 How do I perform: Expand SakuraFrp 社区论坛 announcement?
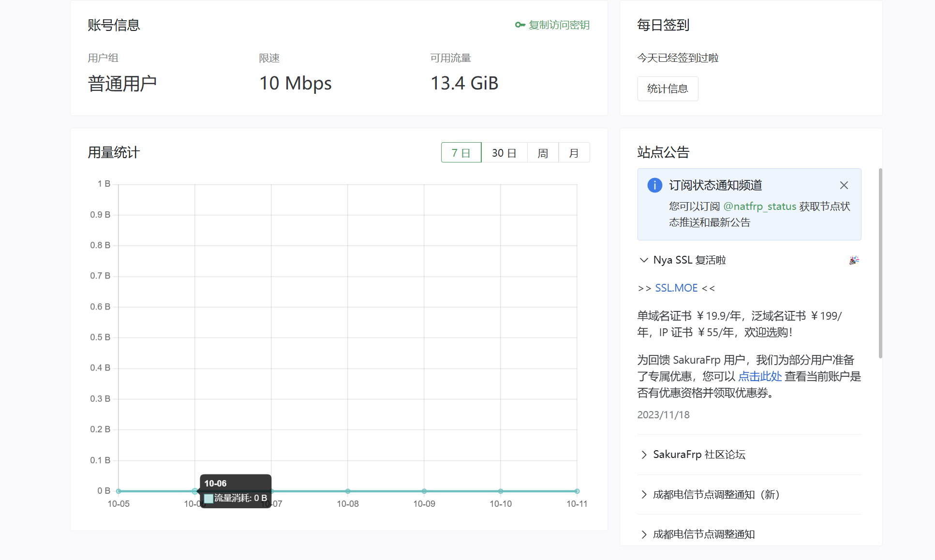coord(749,455)
